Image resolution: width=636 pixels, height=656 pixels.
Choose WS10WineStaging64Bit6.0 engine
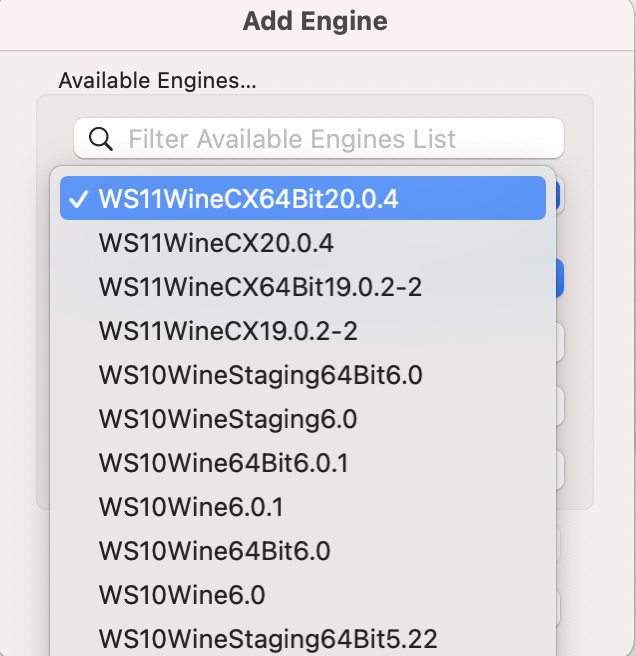pyautogui.click(x=303, y=375)
